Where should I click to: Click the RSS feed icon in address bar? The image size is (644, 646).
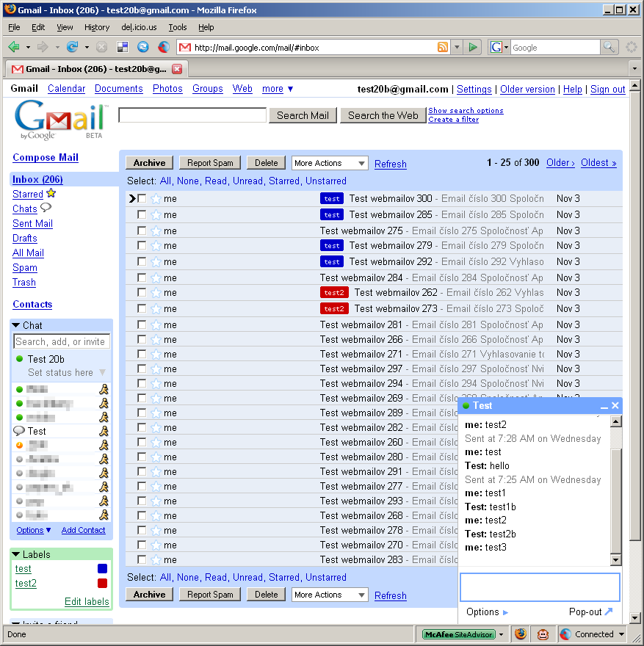[x=443, y=48]
